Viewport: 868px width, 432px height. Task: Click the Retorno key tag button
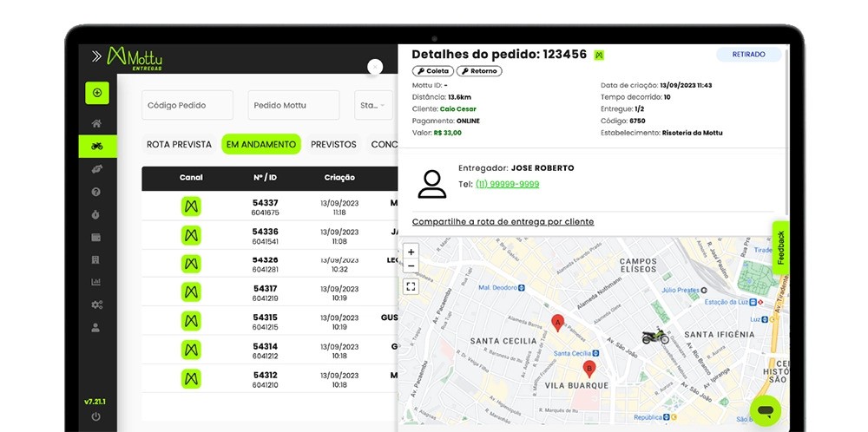click(479, 71)
